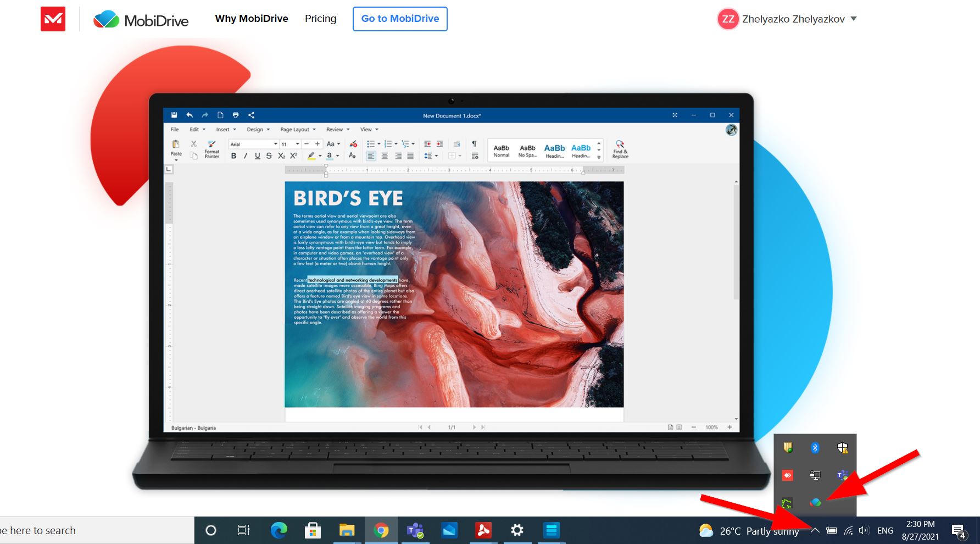Open File menu in laptop document editor
The width and height of the screenshot is (980, 544).
[175, 130]
